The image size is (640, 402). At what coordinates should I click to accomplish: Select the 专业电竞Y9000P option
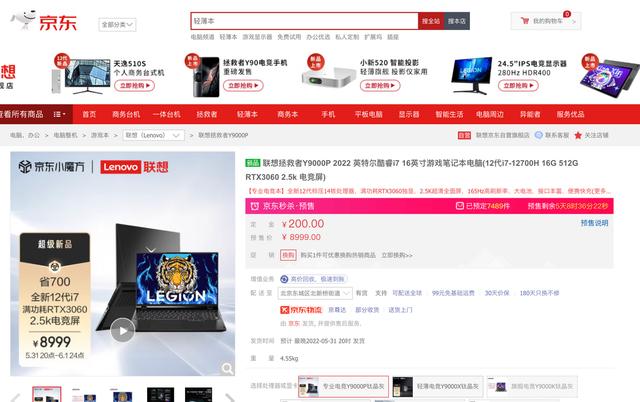(x=343, y=386)
